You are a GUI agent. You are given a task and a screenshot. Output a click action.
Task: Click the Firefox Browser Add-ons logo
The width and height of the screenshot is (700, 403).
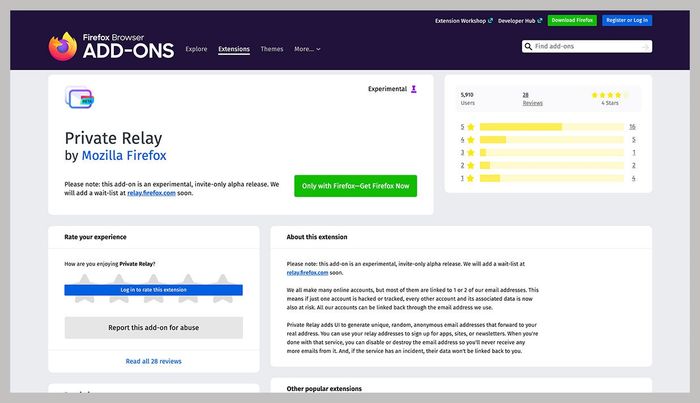pos(111,46)
